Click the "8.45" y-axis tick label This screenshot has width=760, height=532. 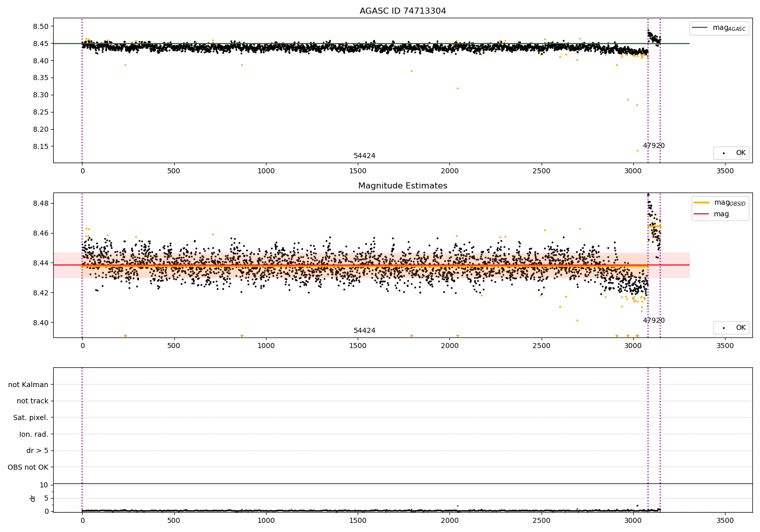point(41,44)
